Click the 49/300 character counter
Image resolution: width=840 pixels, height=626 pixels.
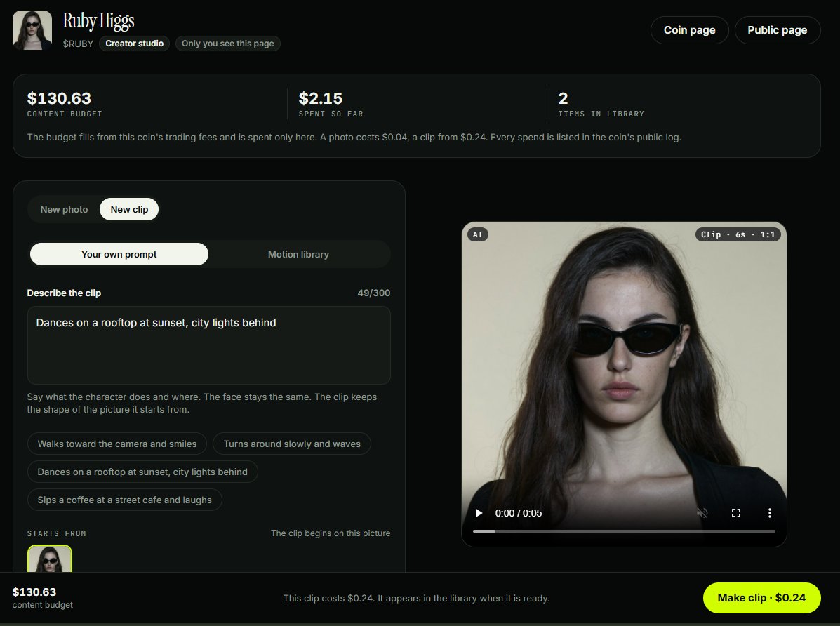[x=374, y=293]
